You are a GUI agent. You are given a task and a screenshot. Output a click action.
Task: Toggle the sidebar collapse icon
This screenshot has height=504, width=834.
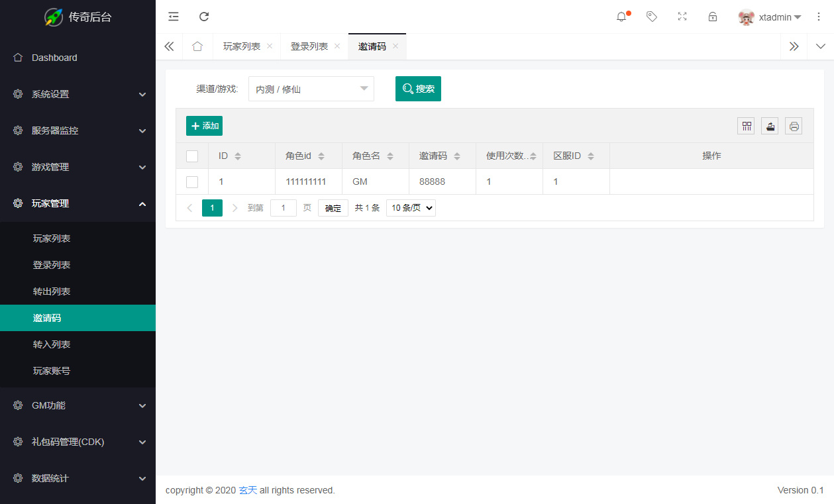[173, 17]
